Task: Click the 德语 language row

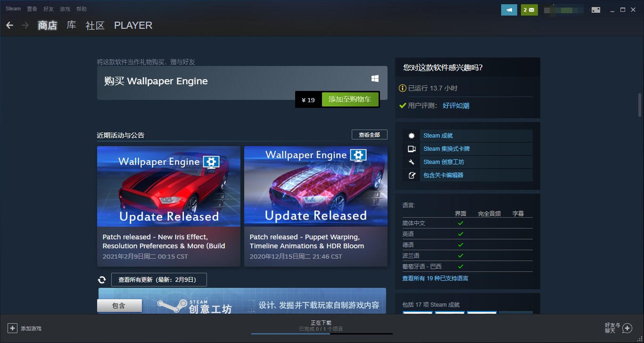Action: [x=467, y=245]
